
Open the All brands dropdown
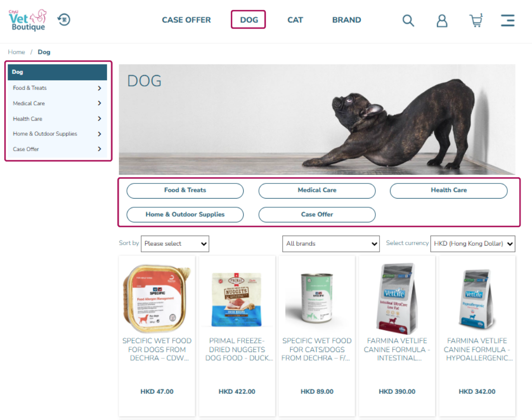(331, 244)
